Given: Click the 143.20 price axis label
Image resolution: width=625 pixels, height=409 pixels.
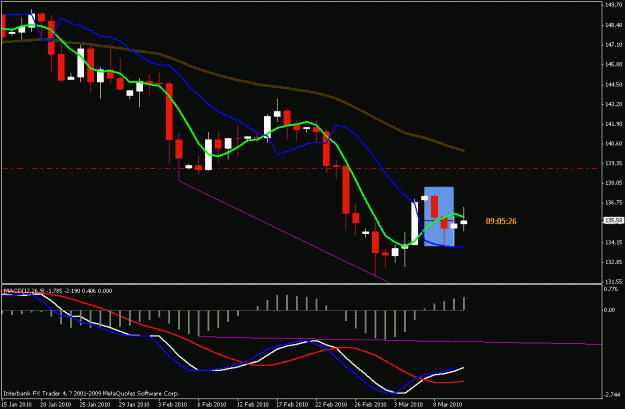Looking at the screenshot, I should [x=613, y=104].
